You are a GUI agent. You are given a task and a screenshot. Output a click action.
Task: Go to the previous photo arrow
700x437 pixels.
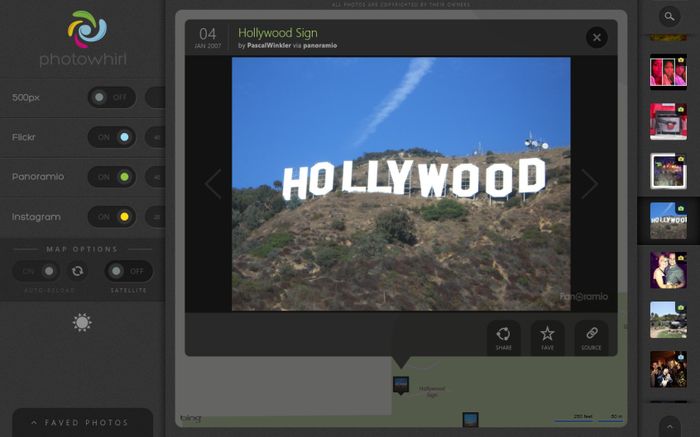213,184
